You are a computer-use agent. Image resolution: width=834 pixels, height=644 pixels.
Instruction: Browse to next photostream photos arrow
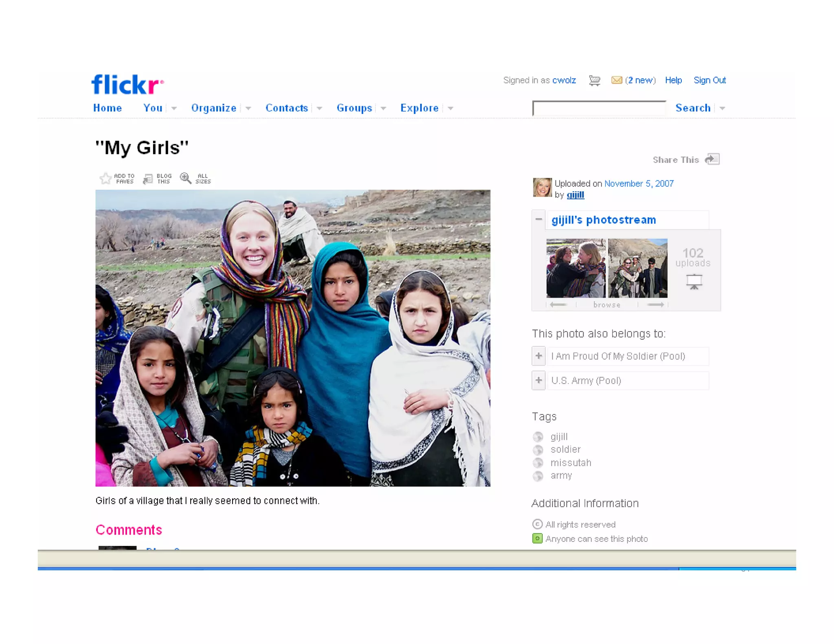pyautogui.click(x=655, y=304)
